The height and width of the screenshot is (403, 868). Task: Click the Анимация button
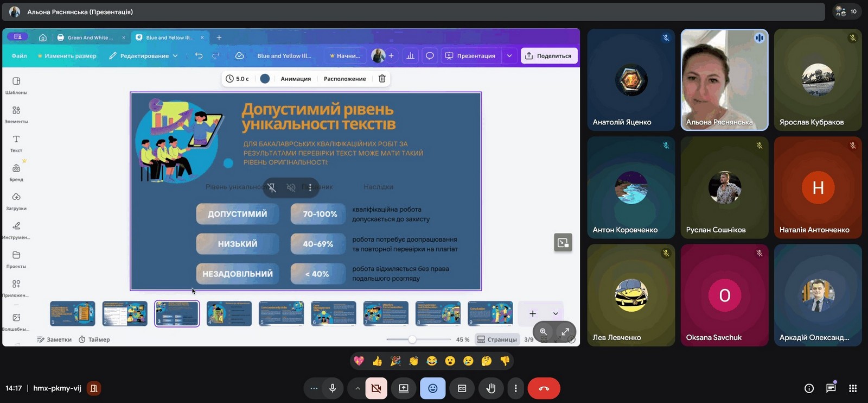coord(296,79)
